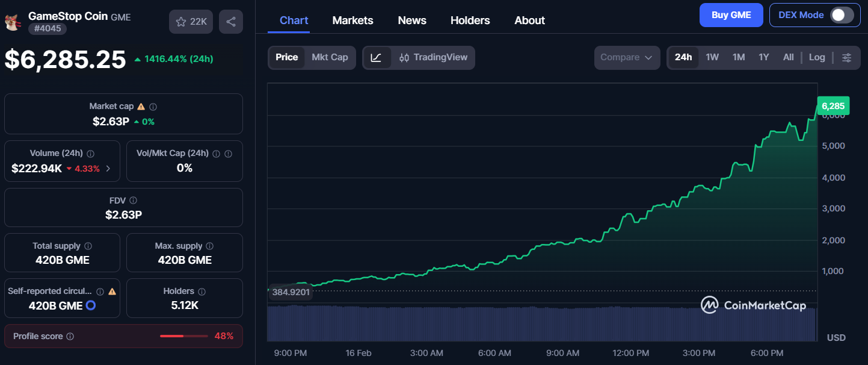
Task: Click the TradingView candlestick icon
Action: click(404, 57)
